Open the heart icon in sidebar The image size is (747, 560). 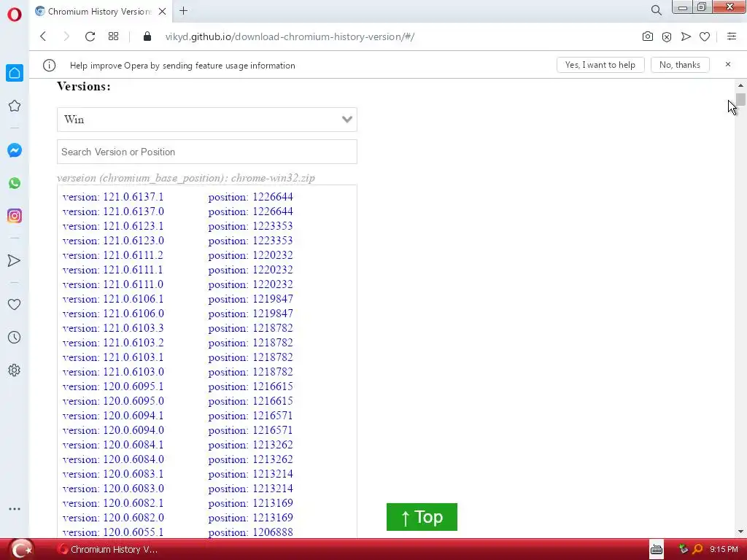[x=15, y=304]
